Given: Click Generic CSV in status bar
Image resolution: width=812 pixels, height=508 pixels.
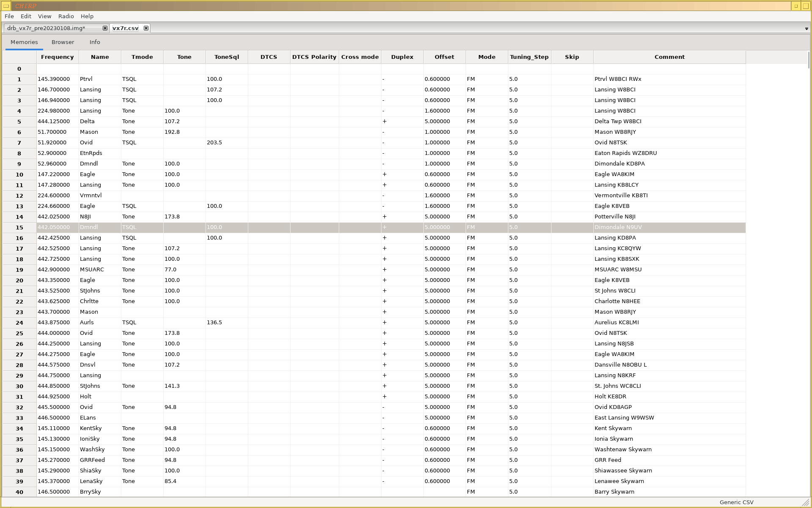Looking at the screenshot, I should pos(736,502).
